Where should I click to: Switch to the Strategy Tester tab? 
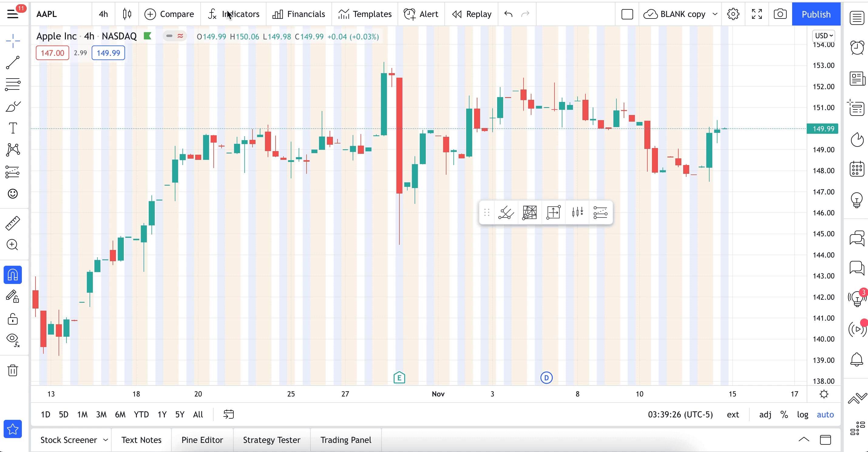(x=272, y=440)
